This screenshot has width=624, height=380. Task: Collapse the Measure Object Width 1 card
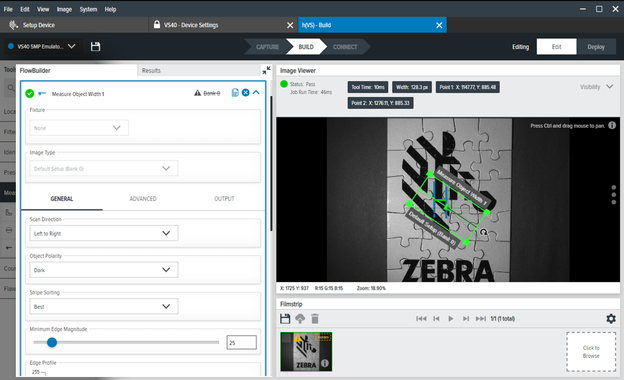click(256, 92)
